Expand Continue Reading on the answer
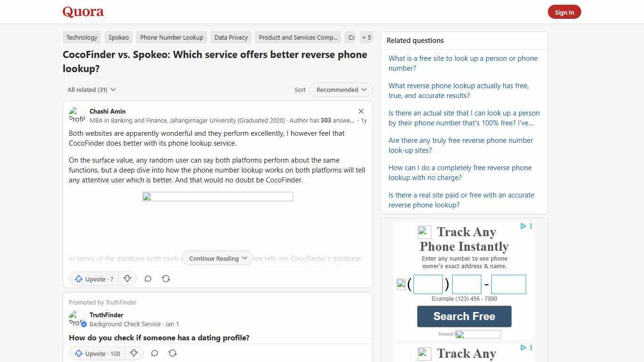The image size is (644, 362). point(217,258)
